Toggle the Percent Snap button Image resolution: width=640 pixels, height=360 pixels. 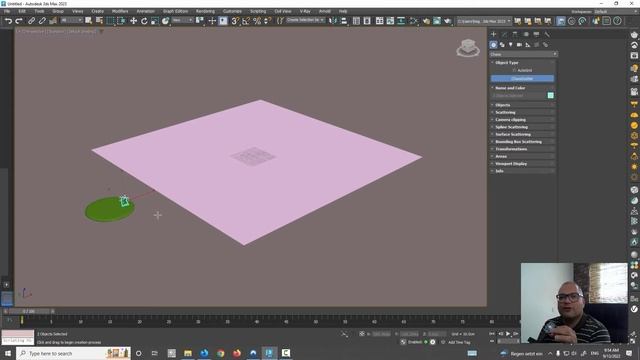pyautogui.click(x=257, y=21)
